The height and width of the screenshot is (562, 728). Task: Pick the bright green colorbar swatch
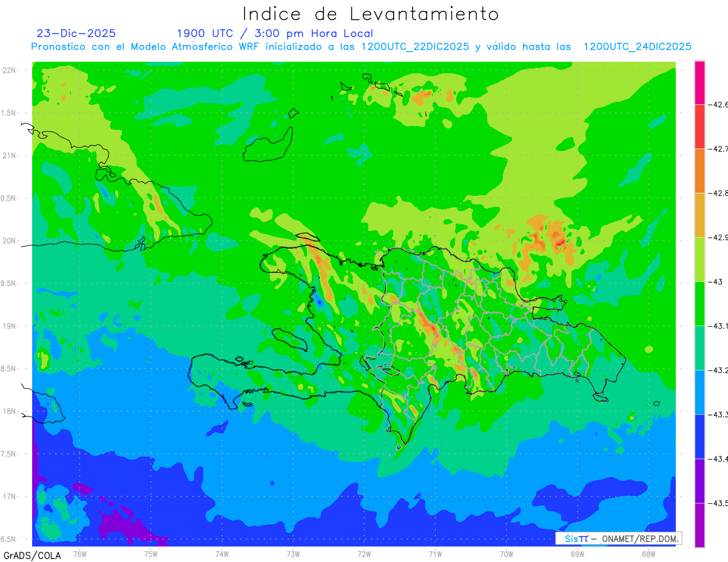699,303
